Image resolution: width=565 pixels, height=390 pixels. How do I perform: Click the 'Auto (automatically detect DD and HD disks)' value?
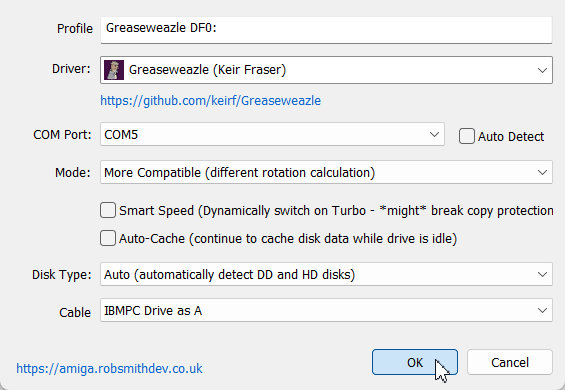pos(230,275)
